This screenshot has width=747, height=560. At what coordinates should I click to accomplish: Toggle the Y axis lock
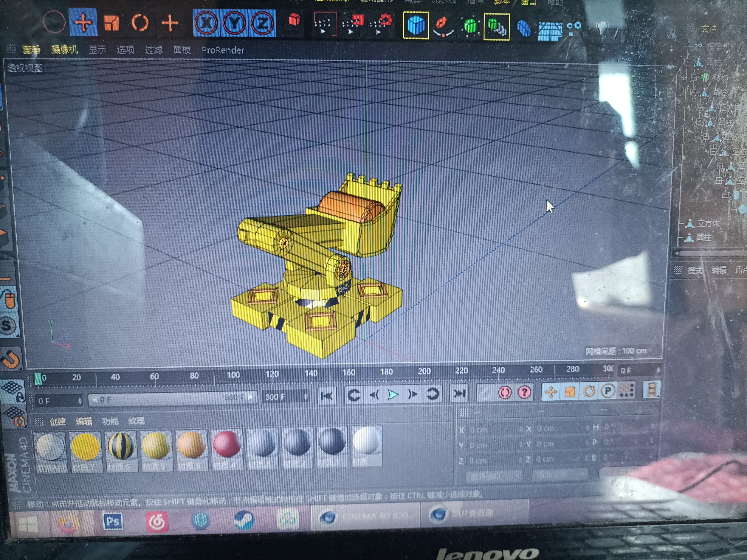point(234,23)
